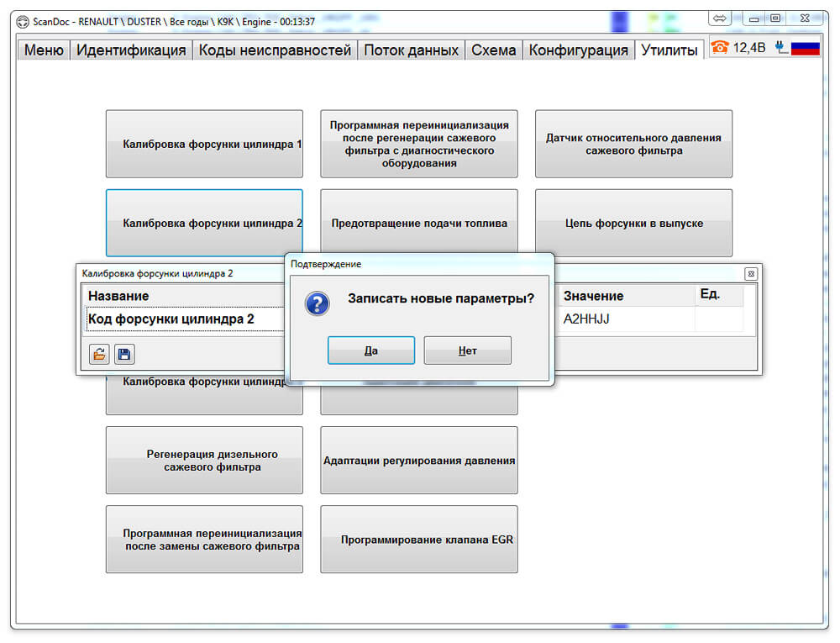Close the Калибровка форсунки цилиндра 2 panel
The width and height of the screenshot is (840, 643).
pyautogui.click(x=751, y=274)
